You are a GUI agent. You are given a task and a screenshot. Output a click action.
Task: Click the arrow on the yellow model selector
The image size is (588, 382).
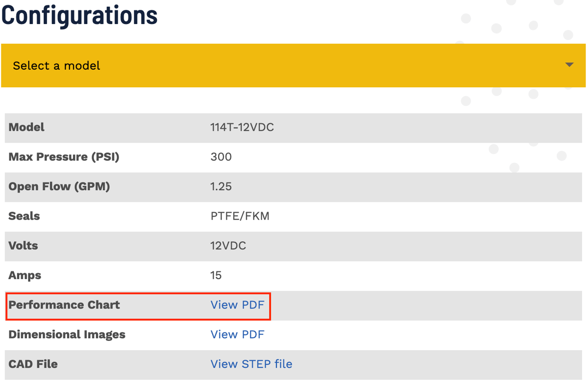[x=569, y=65]
